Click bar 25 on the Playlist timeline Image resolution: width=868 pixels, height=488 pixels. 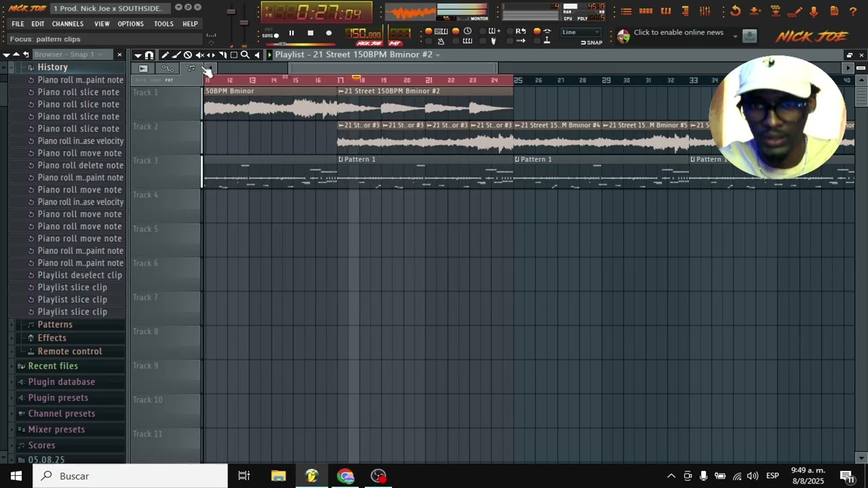tap(518, 81)
